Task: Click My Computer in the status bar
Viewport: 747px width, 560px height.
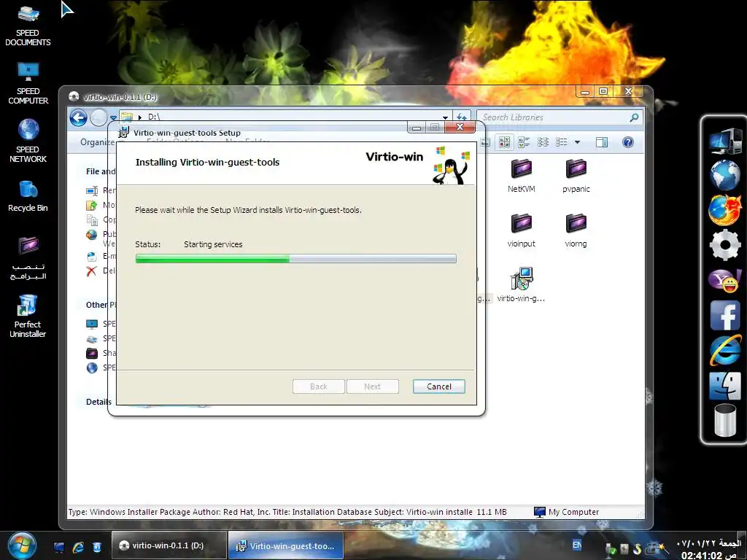Action: (566, 512)
